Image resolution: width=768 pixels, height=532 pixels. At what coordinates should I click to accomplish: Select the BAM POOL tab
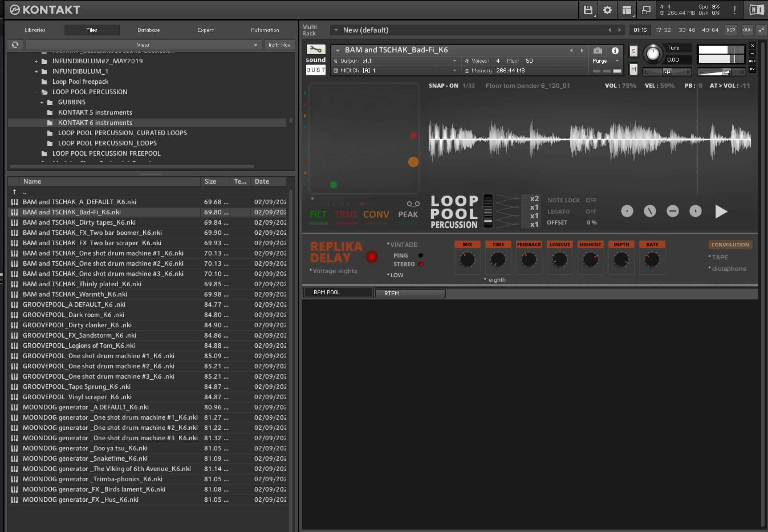point(338,292)
